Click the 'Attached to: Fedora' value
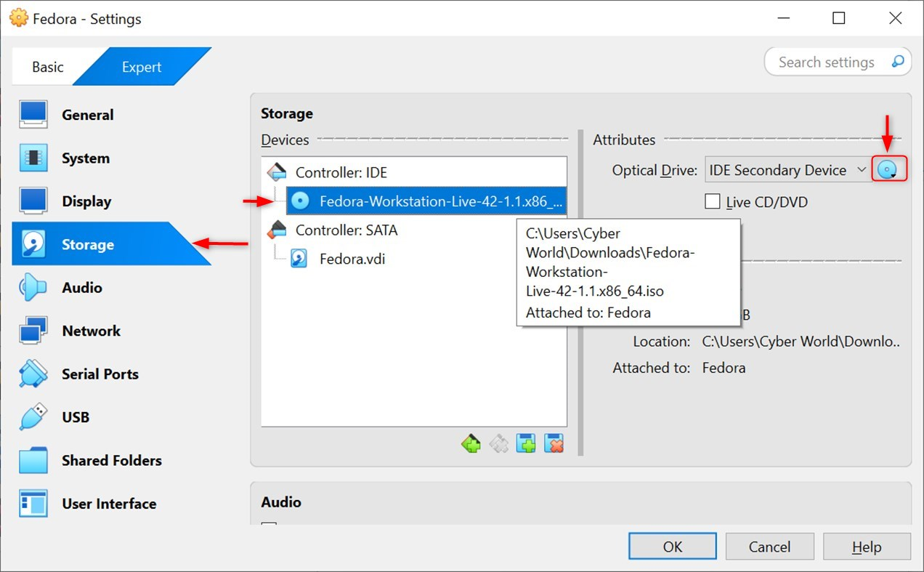This screenshot has height=572, width=924. [724, 368]
